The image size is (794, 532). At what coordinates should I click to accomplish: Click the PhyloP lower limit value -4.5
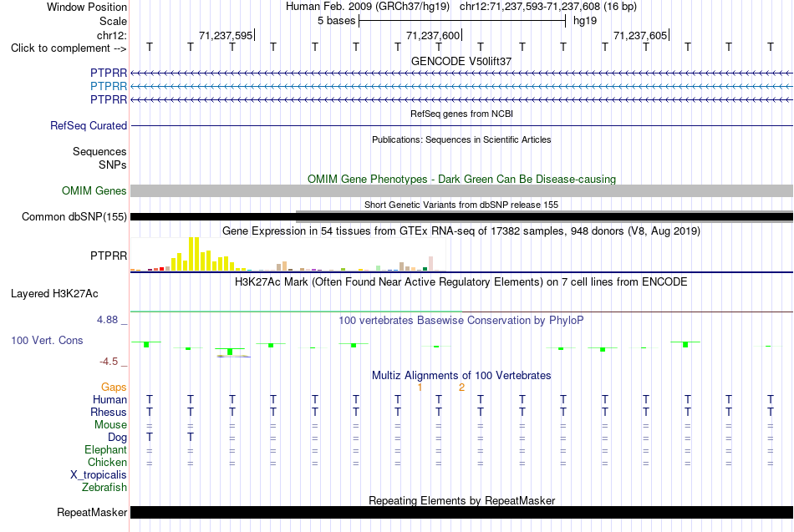109,362
